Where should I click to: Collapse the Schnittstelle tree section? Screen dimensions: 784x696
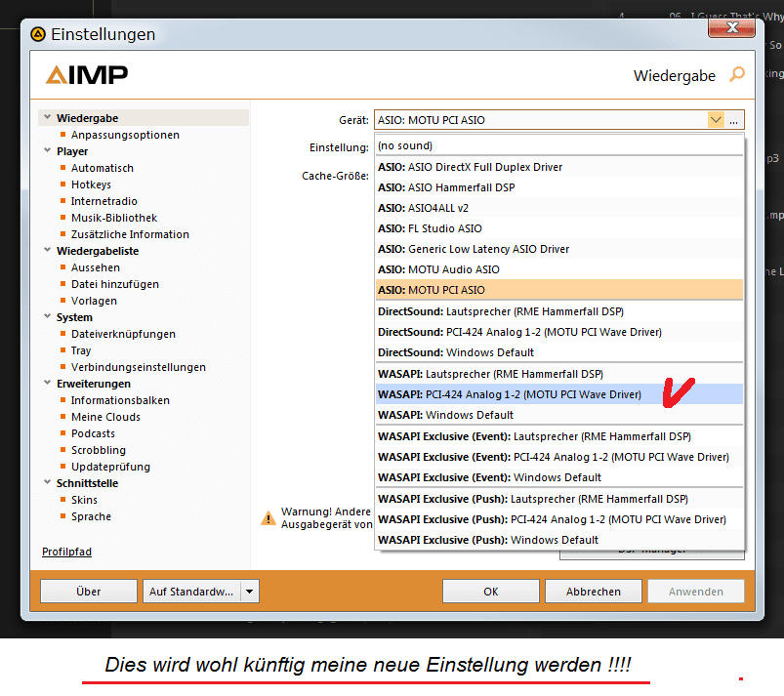pyautogui.click(x=48, y=482)
